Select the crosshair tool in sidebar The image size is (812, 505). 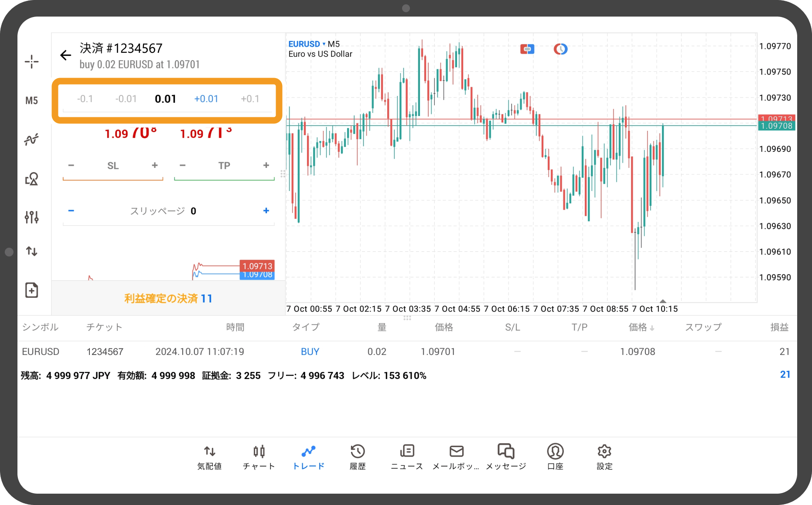pyautogui.click(x=31, y=61)
